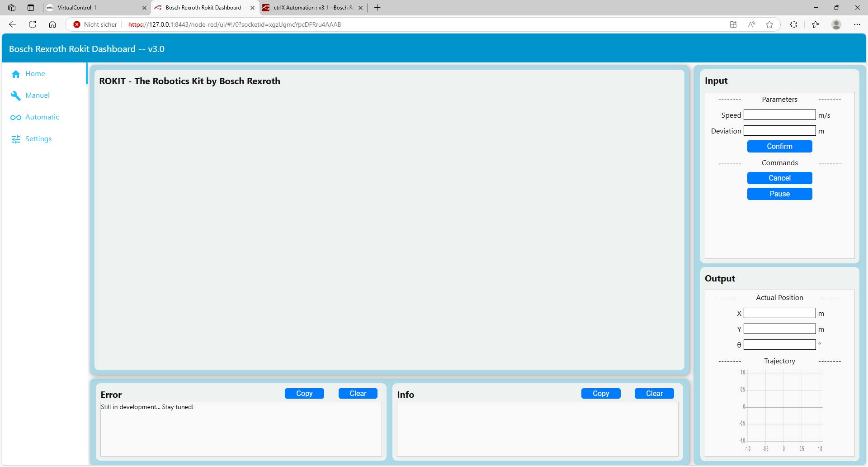
Task: Open the browser profile avatar
Action: point(836,24)
